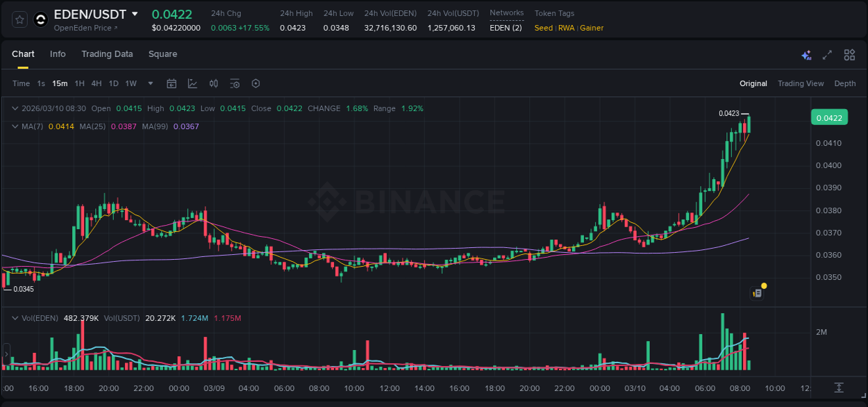Open the Info tab
The image size is (868, 407).
58,53
